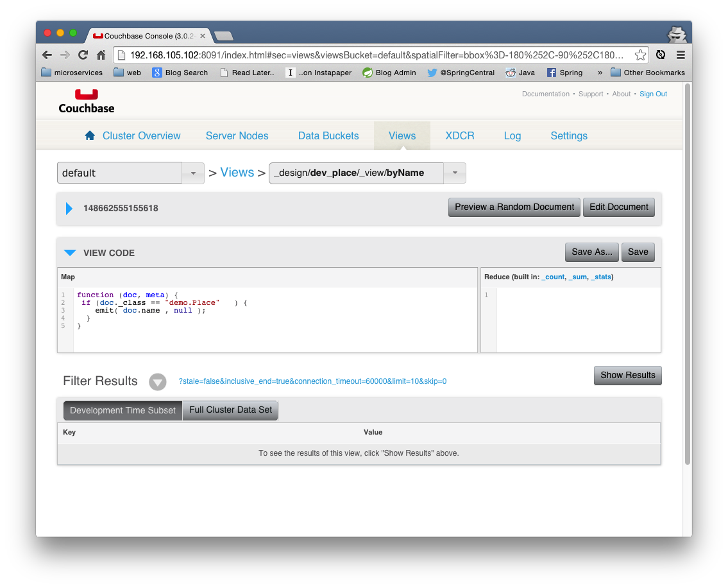
Task: Open the Read Later bookmark
Action: (247, 73)
